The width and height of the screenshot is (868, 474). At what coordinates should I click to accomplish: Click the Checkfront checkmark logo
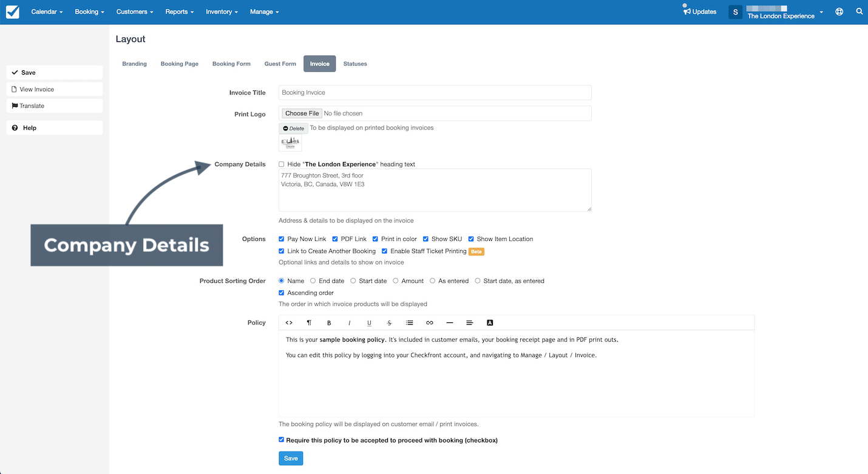click(x=12, y=12)
